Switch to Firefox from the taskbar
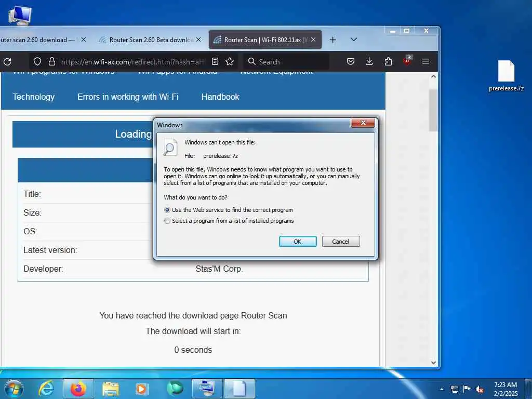This screenshot has height=399, width=532. coord(78,389)
